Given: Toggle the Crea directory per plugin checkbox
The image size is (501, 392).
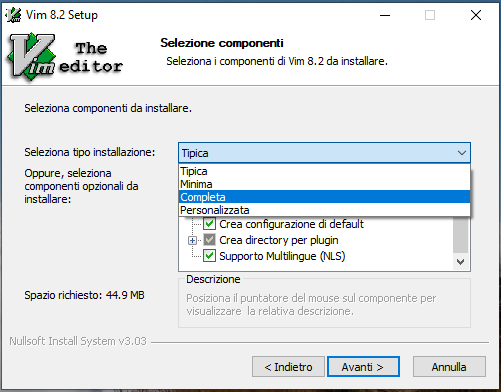Looking at the screenshot, I should 209,240.
